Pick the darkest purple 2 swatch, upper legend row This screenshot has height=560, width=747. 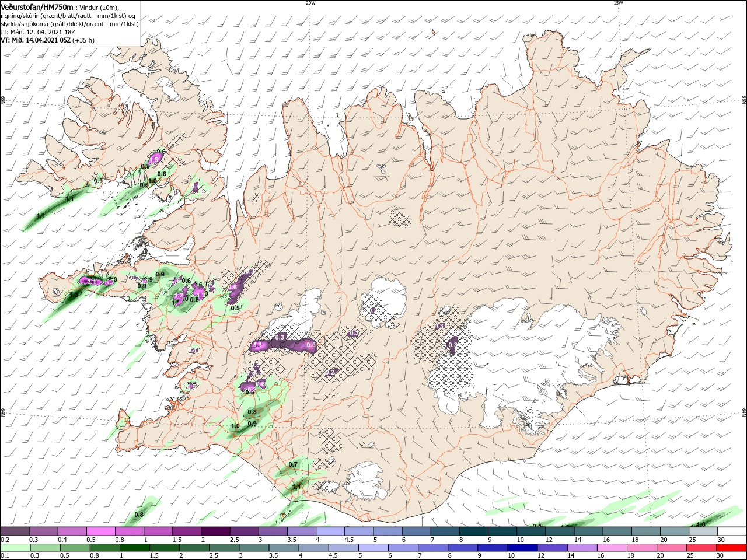[x=215, y=531]
